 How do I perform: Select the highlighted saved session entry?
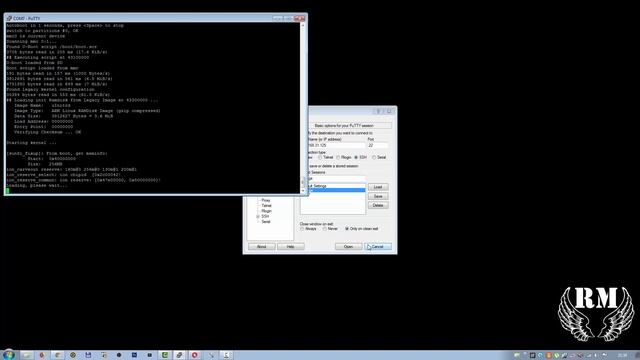[337, 190]
